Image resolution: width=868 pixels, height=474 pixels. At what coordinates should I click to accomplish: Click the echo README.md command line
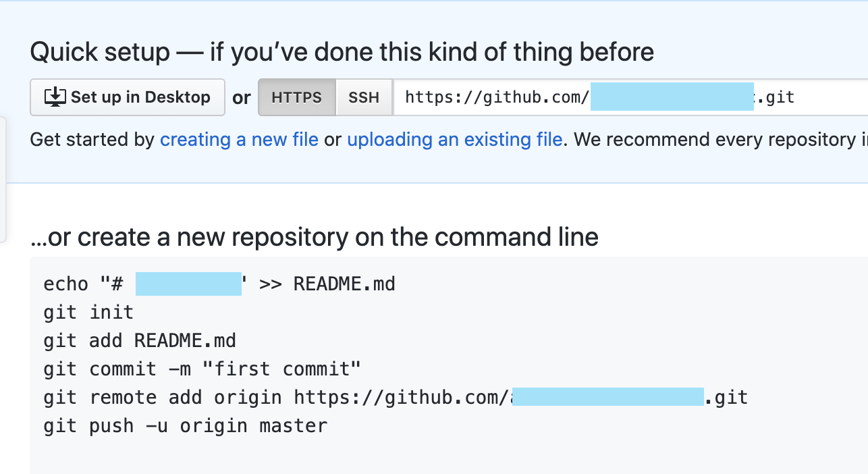pos(219,284)
